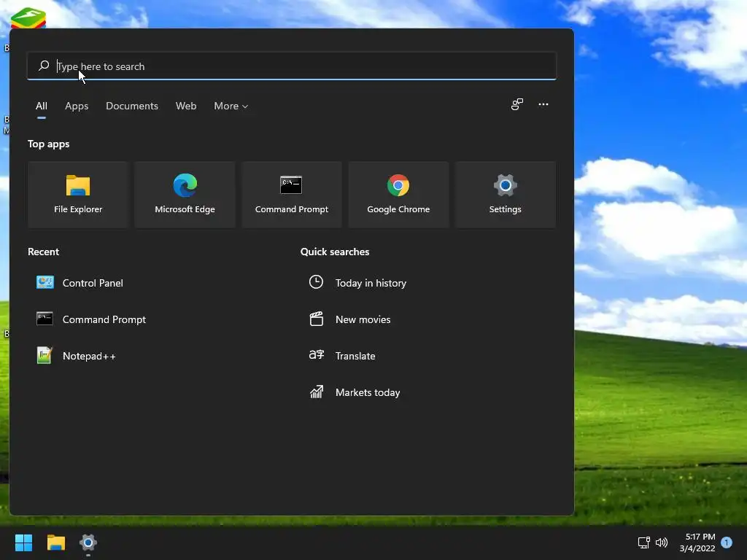This screenshot has height=560, width=747.
Task: Click the network tray icon
Action: coord(643,542)
